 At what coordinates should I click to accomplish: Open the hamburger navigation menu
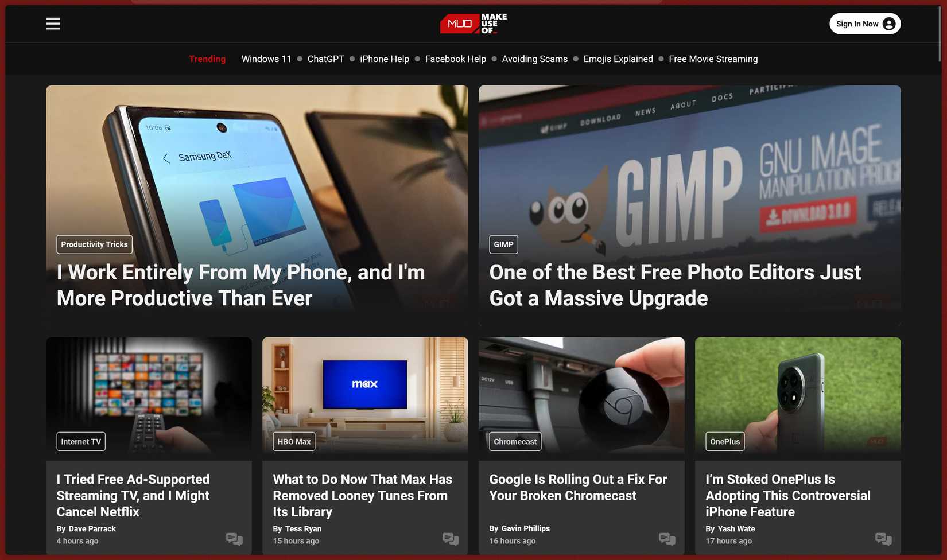(x=52, y=24)
